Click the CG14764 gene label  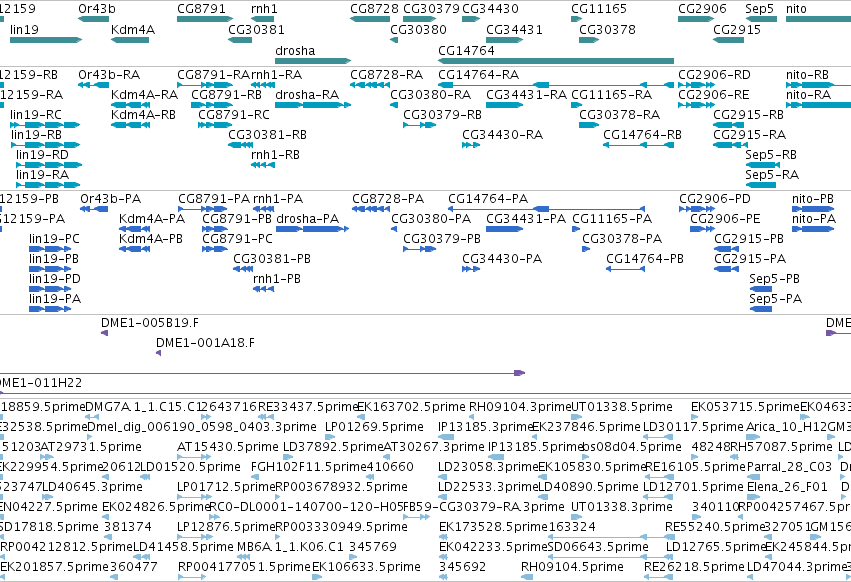pyautogui.click(x=466, y=50)
